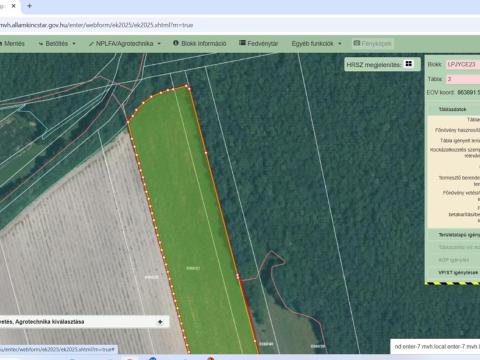Open the Fedvénytár layer list
The width and height of the screenshot is (480, 360).
click(259, 44)
